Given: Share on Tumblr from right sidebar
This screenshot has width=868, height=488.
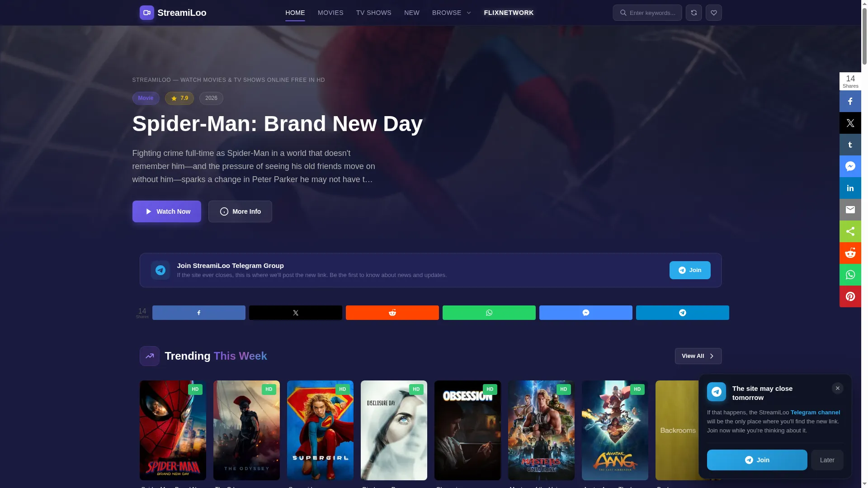Looking at the screenshot, I should tap(850, 145).
